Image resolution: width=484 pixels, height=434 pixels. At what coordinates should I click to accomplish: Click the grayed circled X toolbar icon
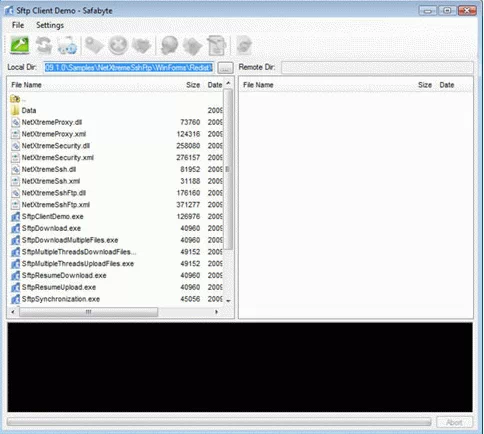118,45
